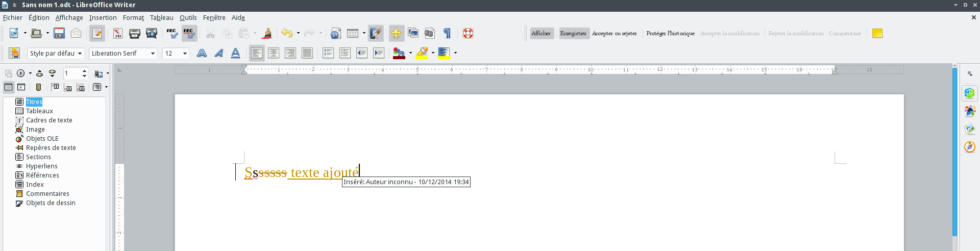Decrease paragraph indent

pos(362,53)
